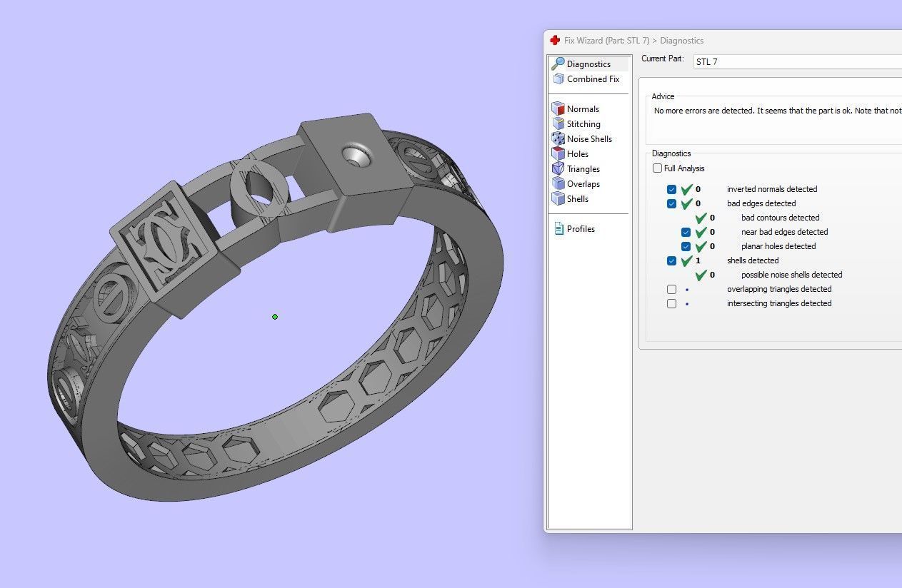
Task: Click the Current Part field STL 7
Action: 797,61
